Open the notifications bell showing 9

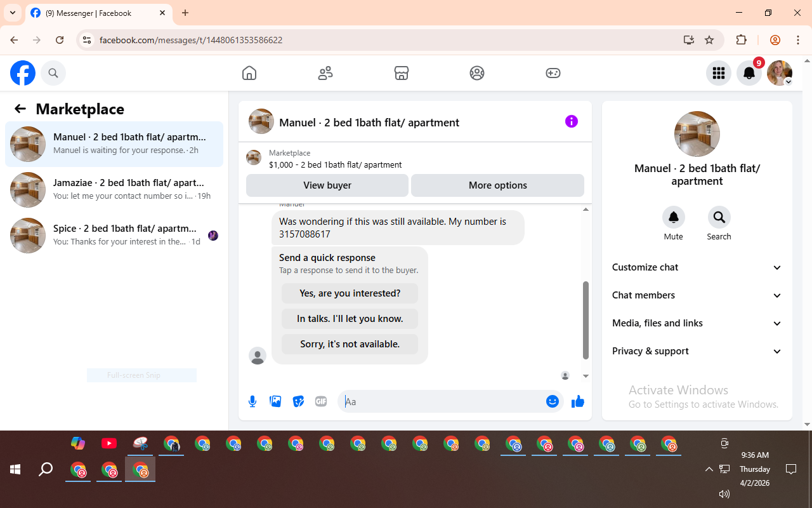pyautogui.click(x=749, y=73)
